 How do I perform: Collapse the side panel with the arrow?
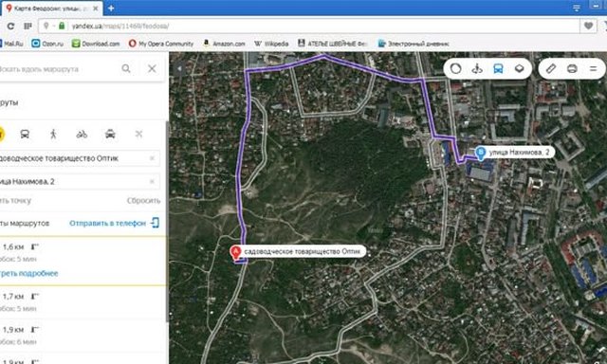coord(179,69)
